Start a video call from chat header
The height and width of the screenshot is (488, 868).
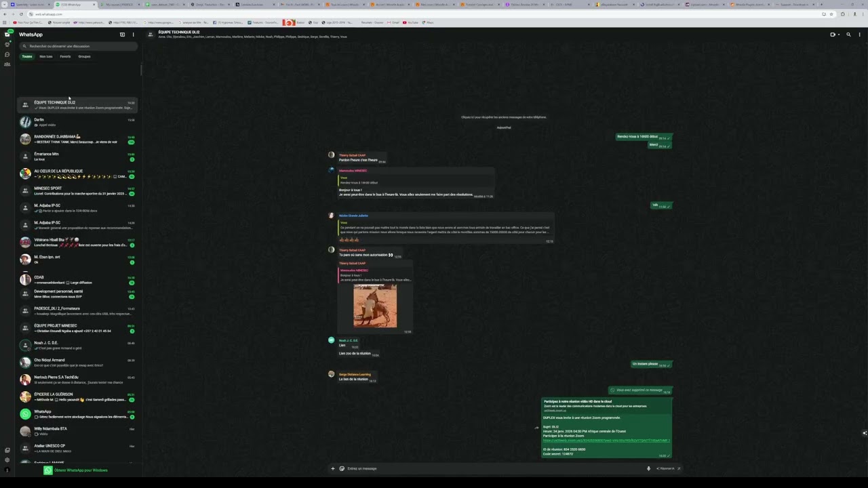click(x=834, y=35)
